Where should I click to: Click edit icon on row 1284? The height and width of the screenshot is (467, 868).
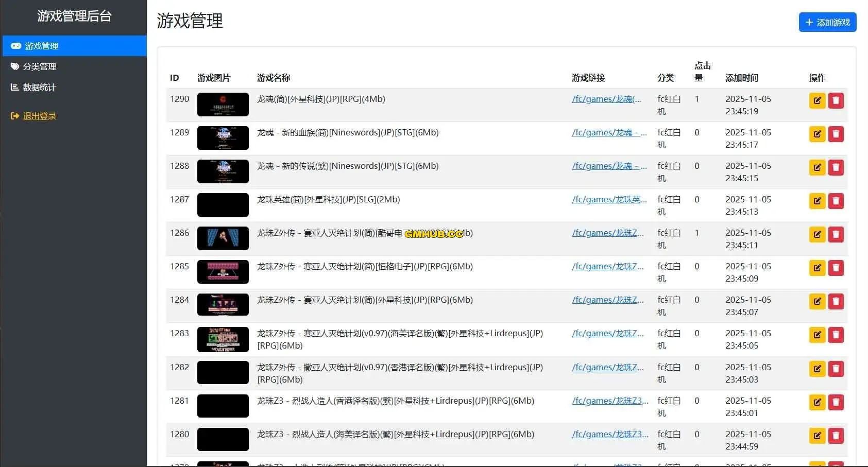coord(817,301)
